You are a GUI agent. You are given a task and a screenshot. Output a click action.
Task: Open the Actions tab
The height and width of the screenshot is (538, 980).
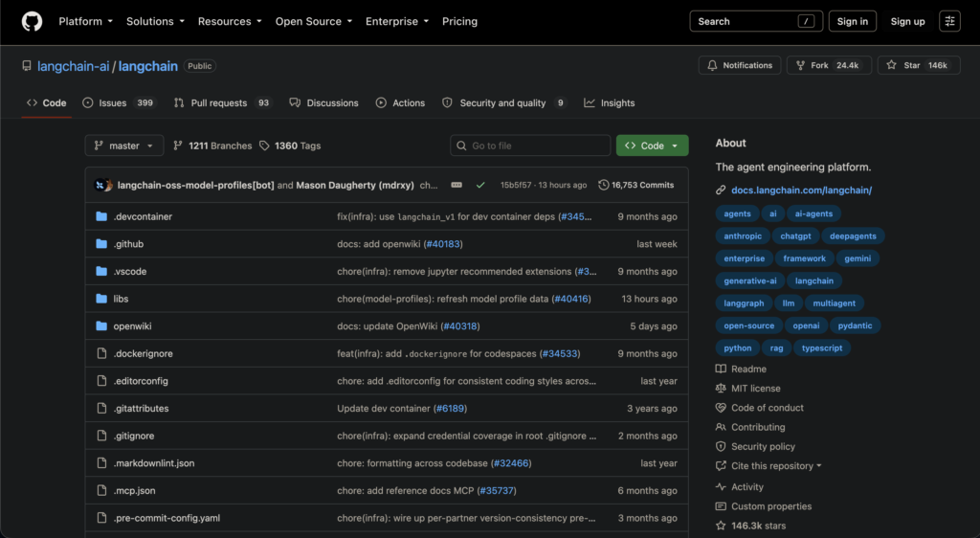click(x=400, y=103)
